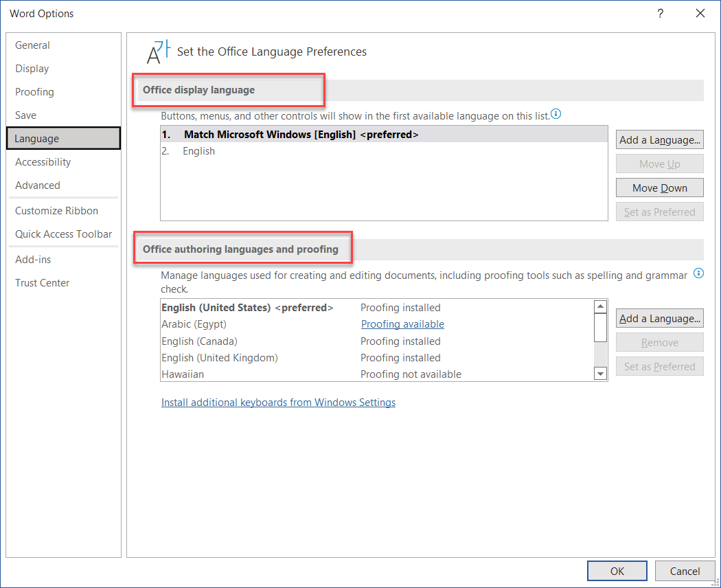Viewport: 721px width, 588px height.
Task: Click the Help question mark icon
Action: (661, 13)
